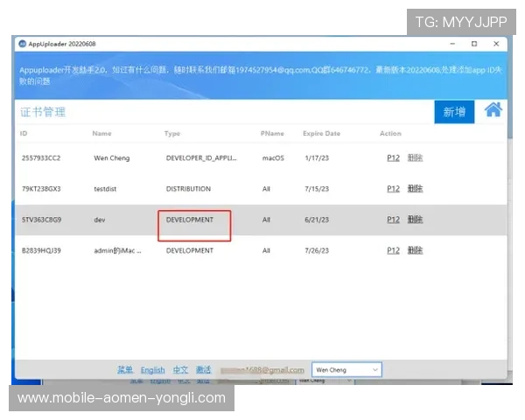Sort by the ID column header
525x420 pixels.
click(x=24, y=133)
